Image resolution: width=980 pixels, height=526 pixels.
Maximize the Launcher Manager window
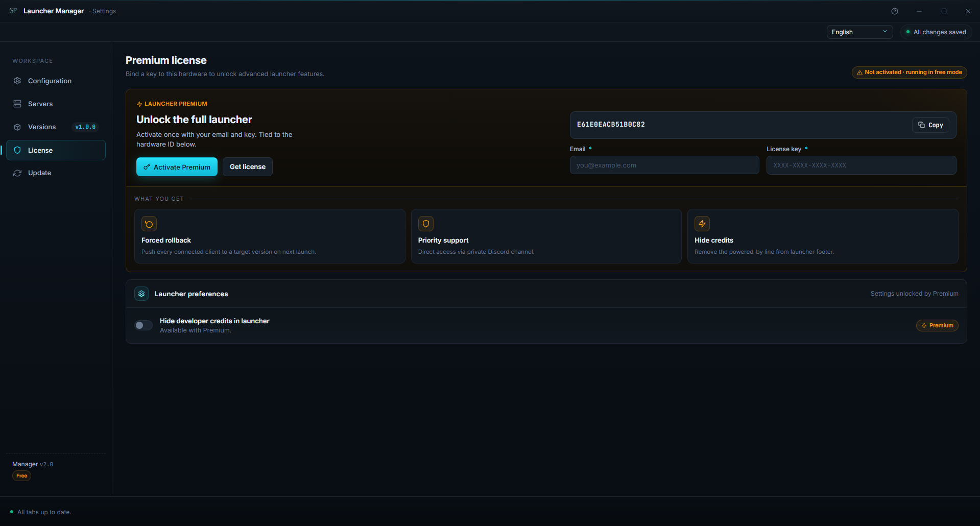[944, 11]
